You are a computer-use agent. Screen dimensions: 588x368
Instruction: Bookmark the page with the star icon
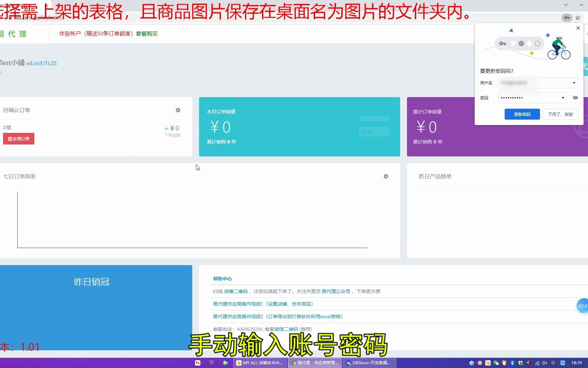tap(578, 18)
